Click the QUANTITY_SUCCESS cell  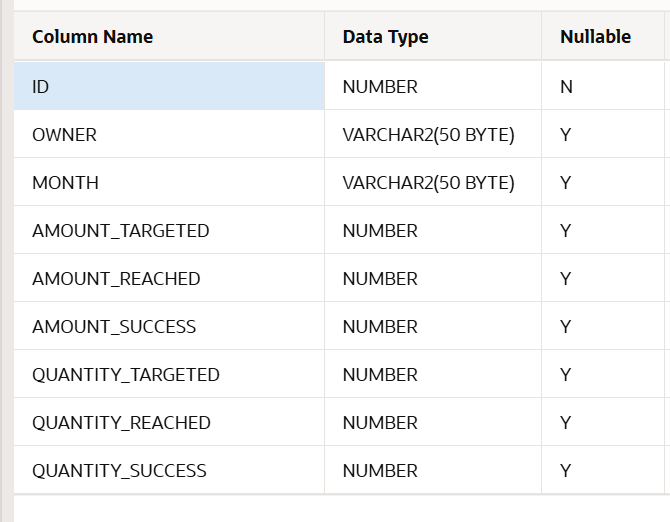[119, 471]
